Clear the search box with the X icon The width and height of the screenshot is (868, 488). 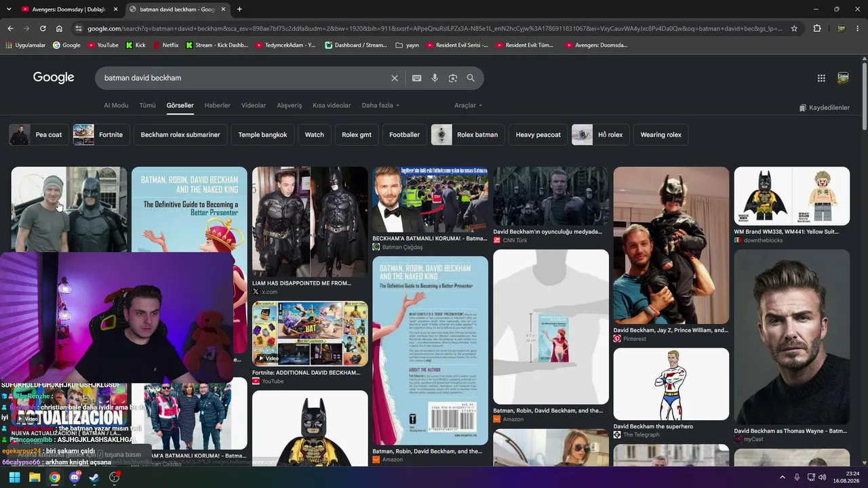point(395,78)
